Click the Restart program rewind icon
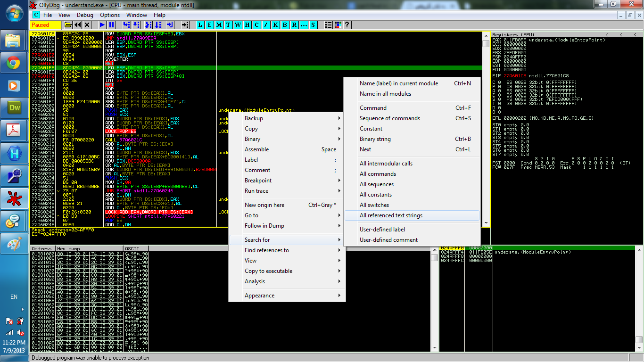This screenshot has height=362, width=644. [78, 25]
